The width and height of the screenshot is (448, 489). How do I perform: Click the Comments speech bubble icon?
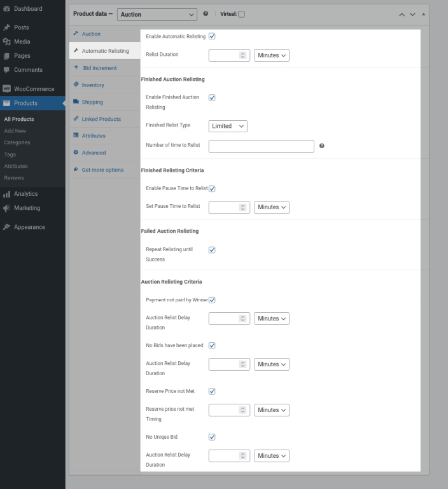[6, 70]
